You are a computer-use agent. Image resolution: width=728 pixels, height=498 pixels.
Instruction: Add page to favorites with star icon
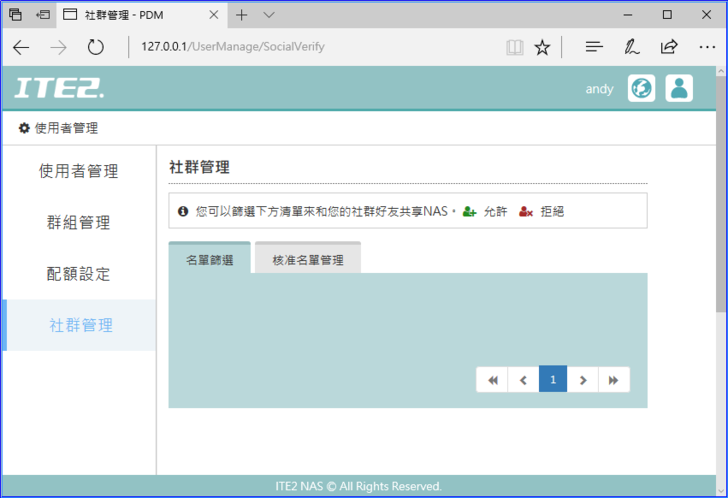(542, 47)
